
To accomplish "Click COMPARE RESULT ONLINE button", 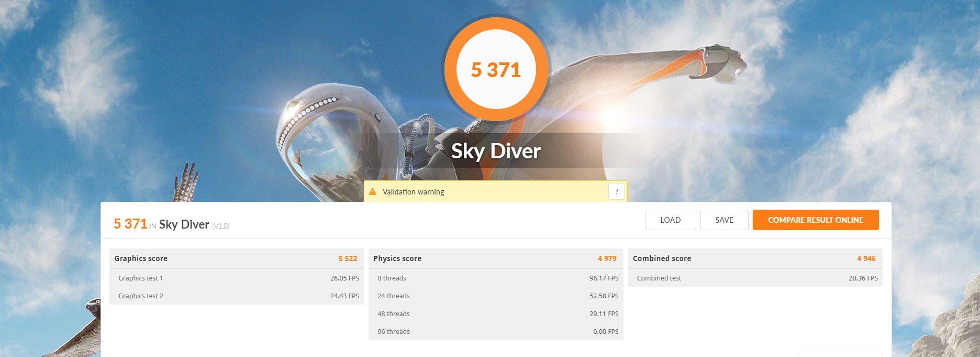I will pyautogui.click(x=816, y=220).
